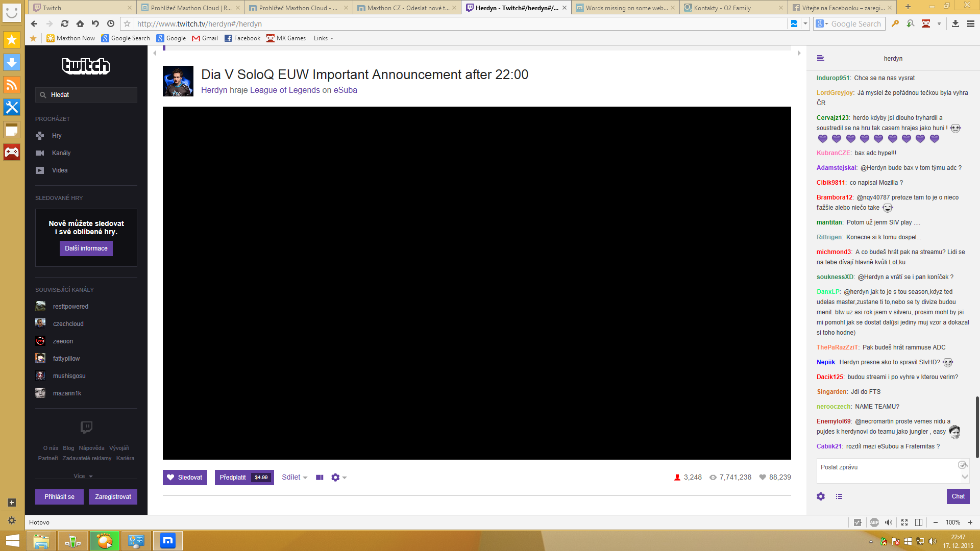Open the Downloads panel in the Maxthon sidebar
The height and width of the screenshot is (551, 980).
tap(11, 62)
